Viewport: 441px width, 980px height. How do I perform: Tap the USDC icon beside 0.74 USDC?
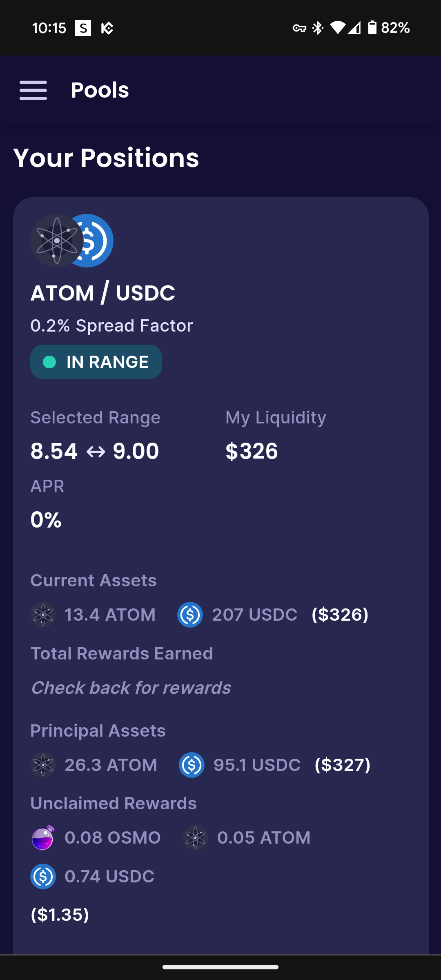tap(43, 876)
